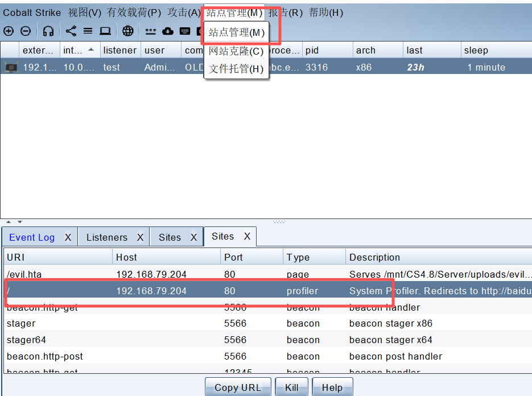The image size is (532, 396).
Task: Select the stager64 beacon row
Action: tap(268, 340)
